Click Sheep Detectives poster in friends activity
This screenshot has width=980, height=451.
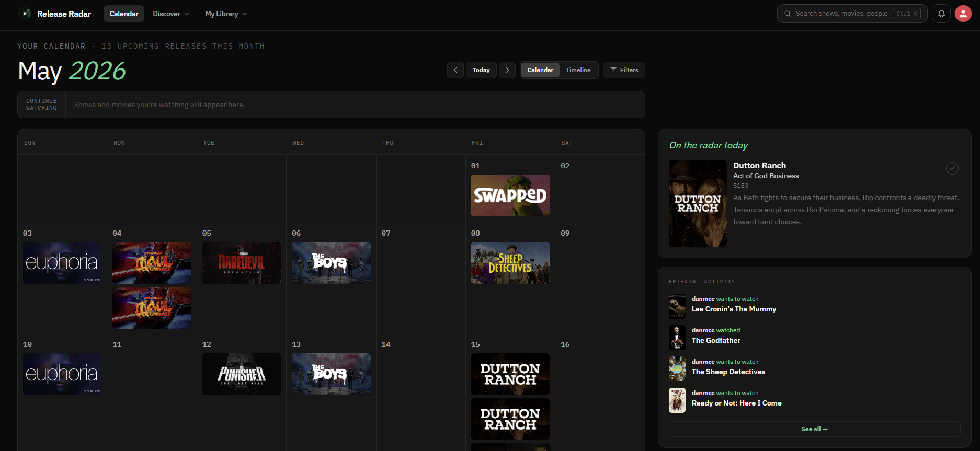[x=677, y=369]
